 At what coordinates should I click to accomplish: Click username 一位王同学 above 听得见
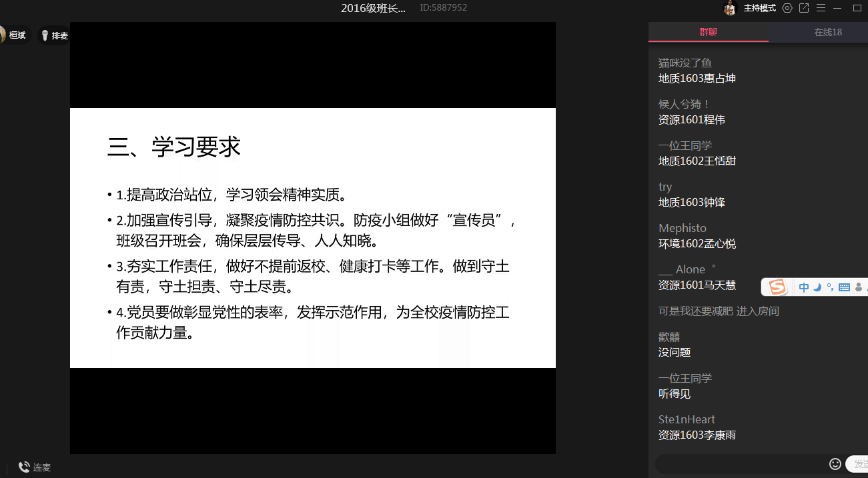(685, 378)
